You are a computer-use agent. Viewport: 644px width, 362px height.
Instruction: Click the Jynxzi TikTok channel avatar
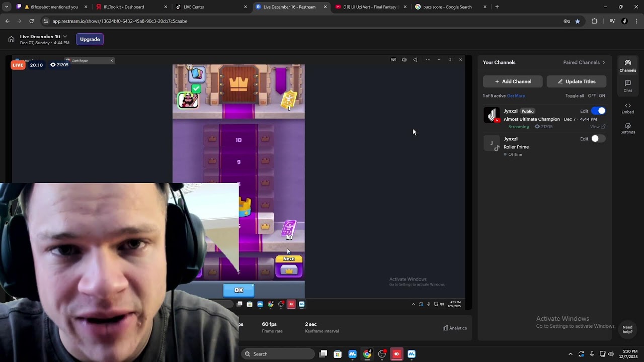click(x=492, y=143)
